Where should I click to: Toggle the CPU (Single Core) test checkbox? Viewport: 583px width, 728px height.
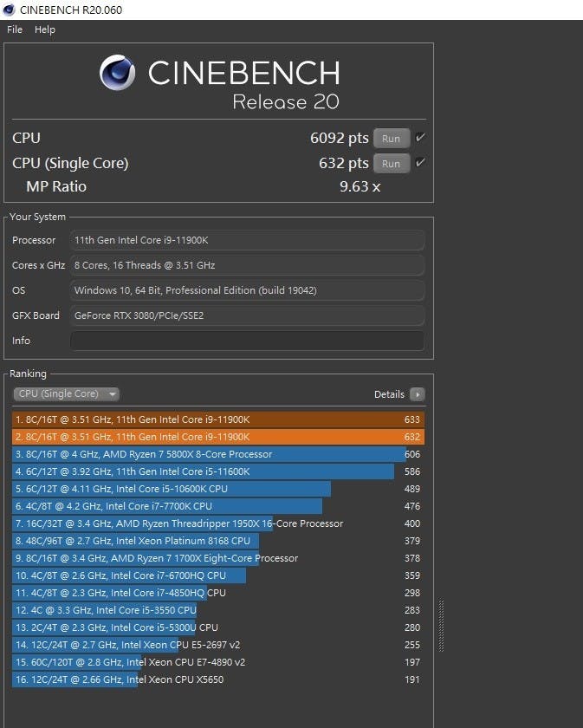(420, 163)
